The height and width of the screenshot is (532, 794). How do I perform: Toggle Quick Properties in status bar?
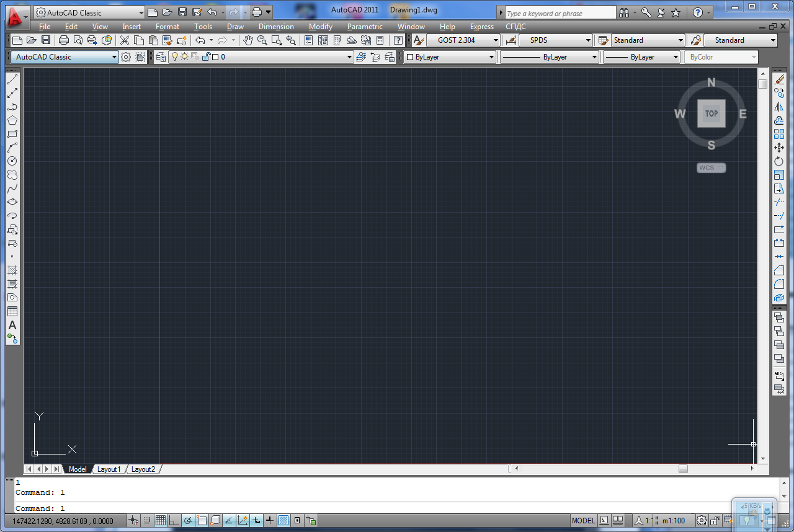pyautogui.click(x=297, y=521)
